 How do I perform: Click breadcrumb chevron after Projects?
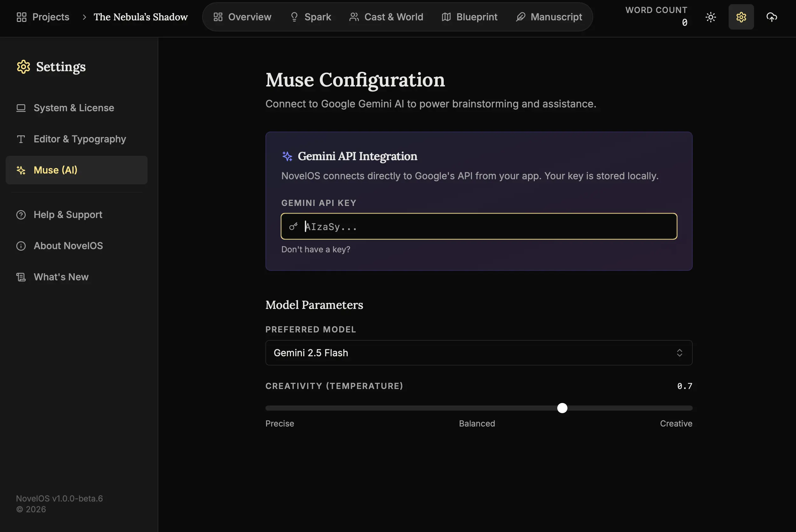tap(84, 17)
